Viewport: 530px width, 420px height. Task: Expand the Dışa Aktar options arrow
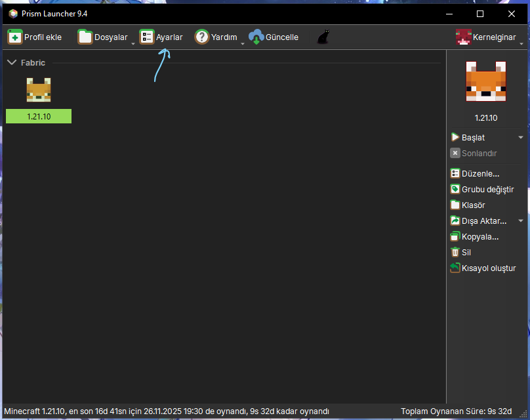(521, 220)
